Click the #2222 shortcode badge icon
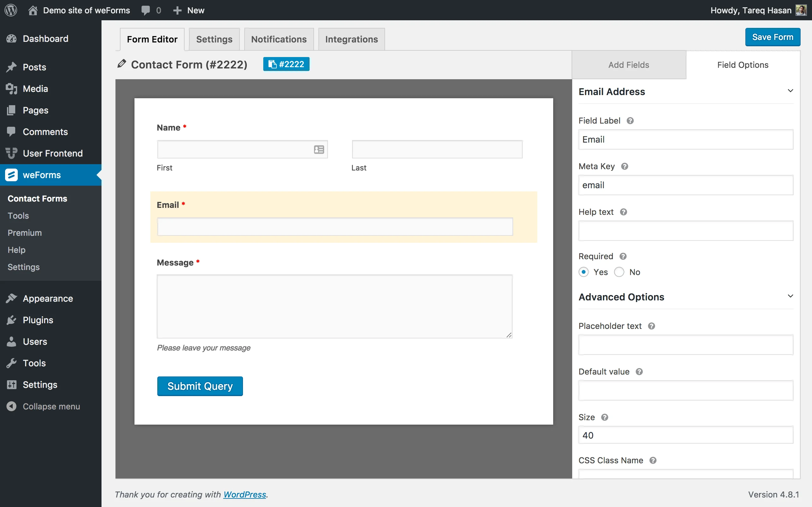 (x=272, y=64)
